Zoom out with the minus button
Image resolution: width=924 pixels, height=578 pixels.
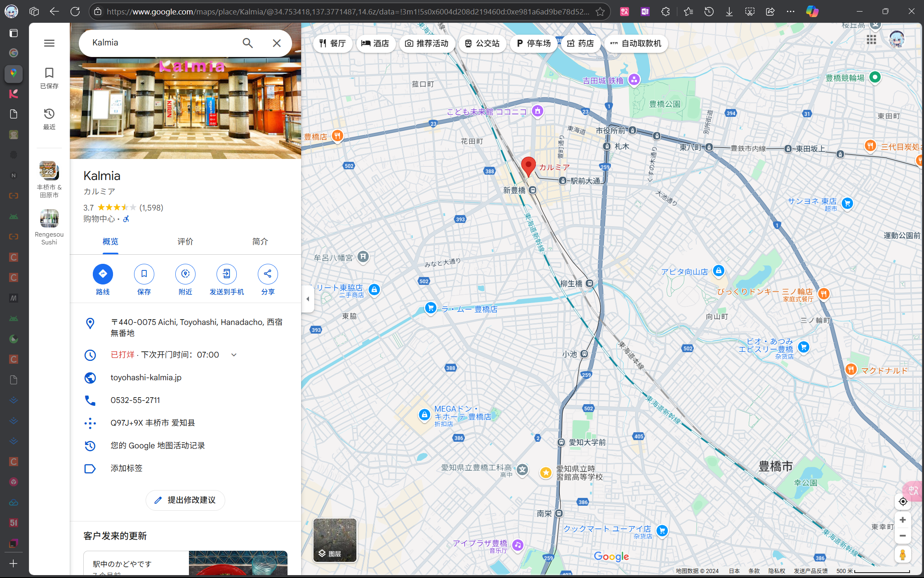[x=903, y=535]
